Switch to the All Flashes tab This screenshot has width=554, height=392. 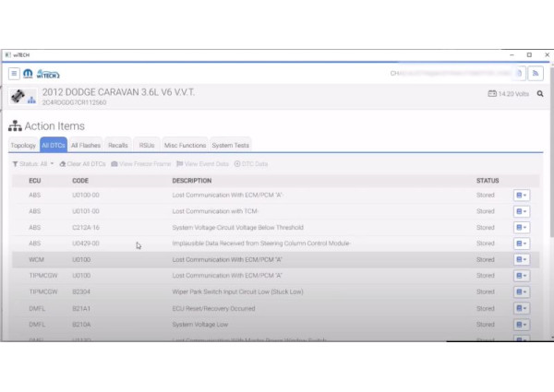[86, 146]
